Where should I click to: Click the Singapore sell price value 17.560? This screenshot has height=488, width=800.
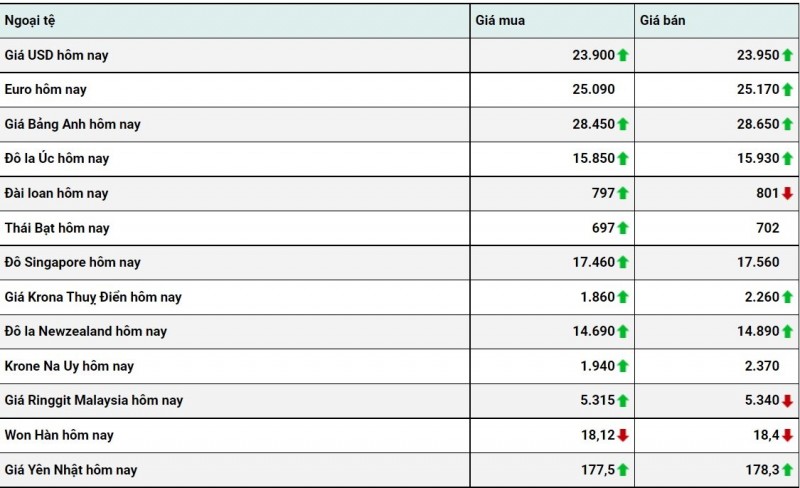coord(757,262)
